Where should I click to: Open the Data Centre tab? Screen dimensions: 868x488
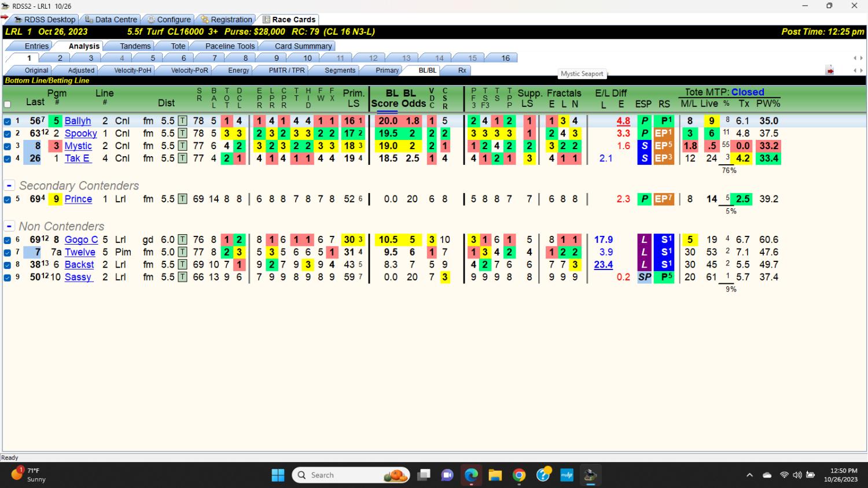point(111,19)
